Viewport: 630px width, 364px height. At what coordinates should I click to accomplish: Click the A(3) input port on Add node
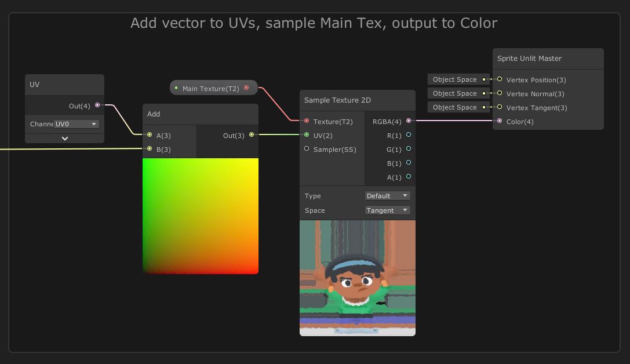150,135
